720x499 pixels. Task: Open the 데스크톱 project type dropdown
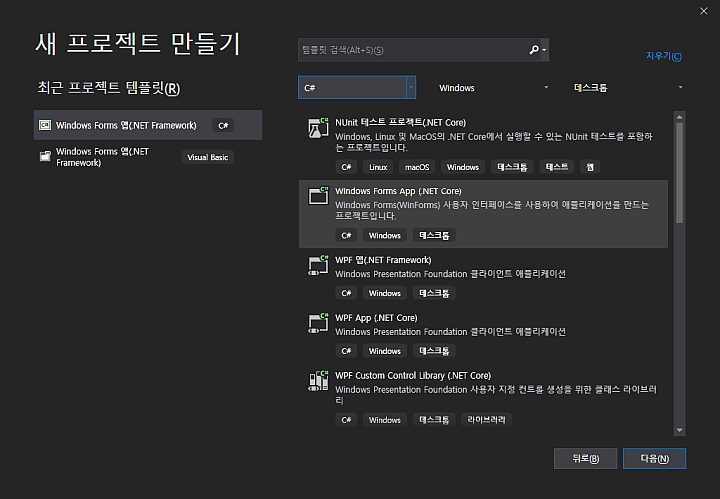[x=627, y=88]
